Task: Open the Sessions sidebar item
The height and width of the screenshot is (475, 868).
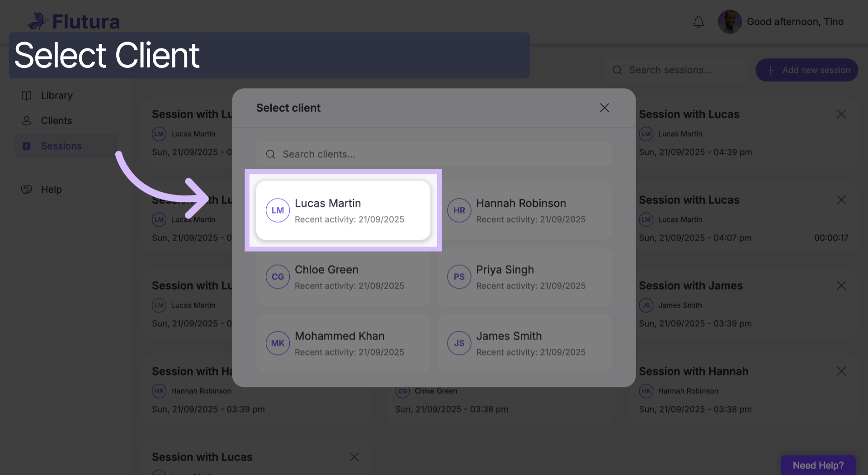Action: pos(61,146)
